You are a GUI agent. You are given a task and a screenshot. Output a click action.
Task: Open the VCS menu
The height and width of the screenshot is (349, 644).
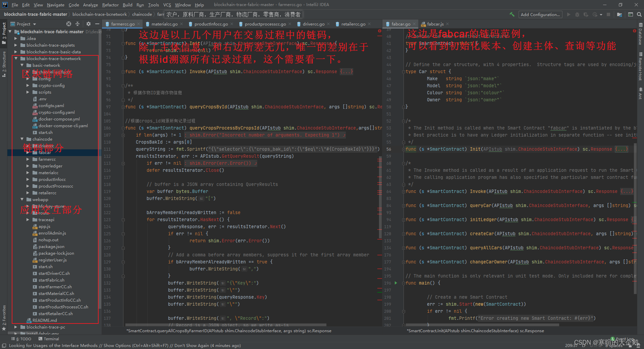coord(167,5)
